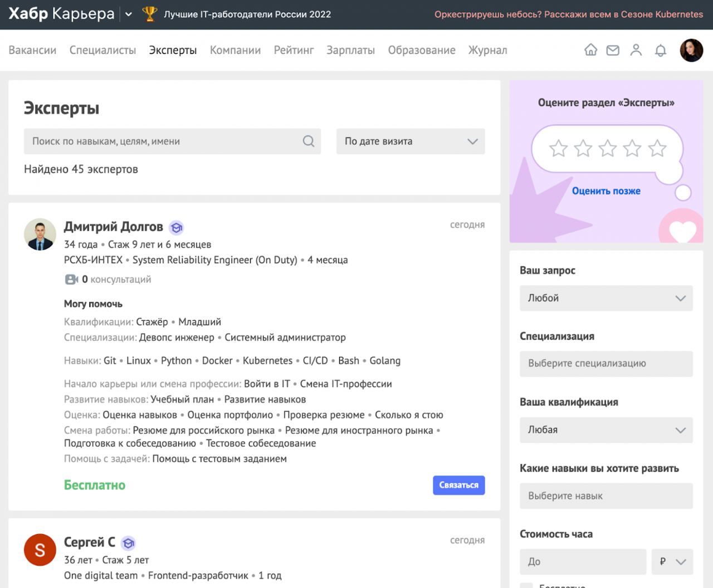Open the 'Ваш запрос' dropdown
The height and width of the screenshot is (588, 713).
point(606,298)
